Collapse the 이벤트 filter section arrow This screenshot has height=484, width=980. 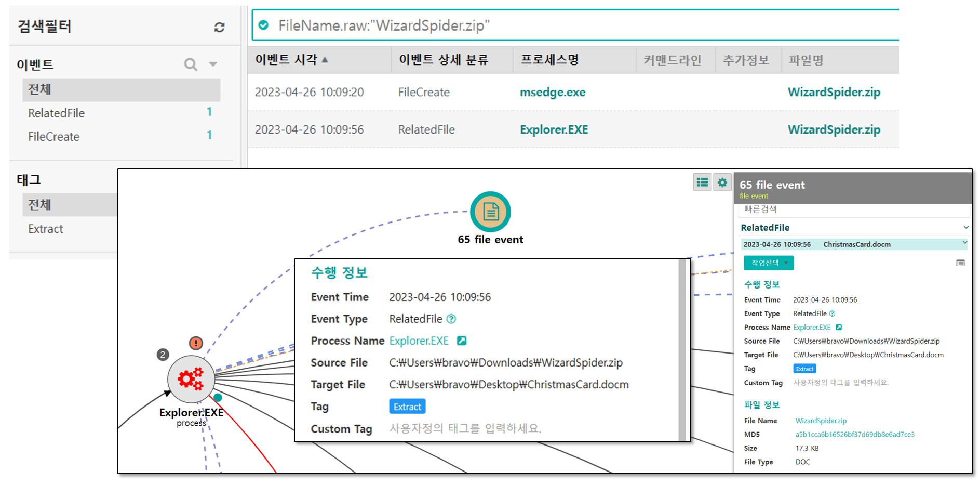213,64
